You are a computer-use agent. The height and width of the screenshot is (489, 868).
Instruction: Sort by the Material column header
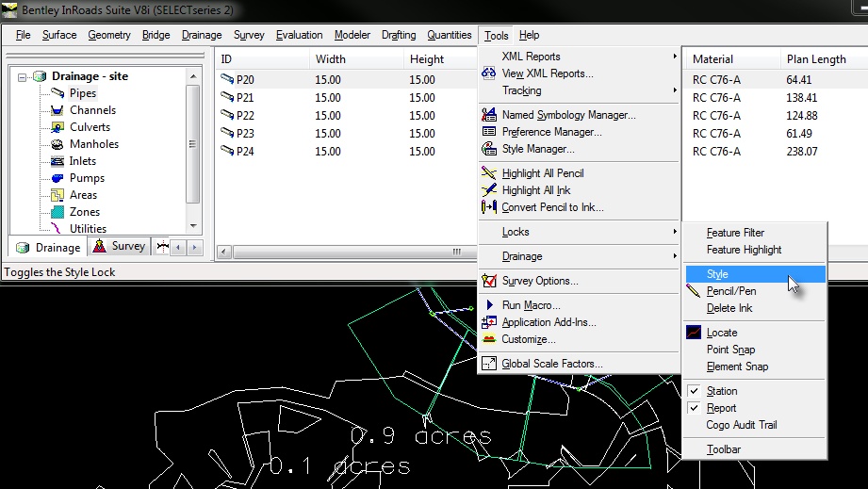pos(733,59)
